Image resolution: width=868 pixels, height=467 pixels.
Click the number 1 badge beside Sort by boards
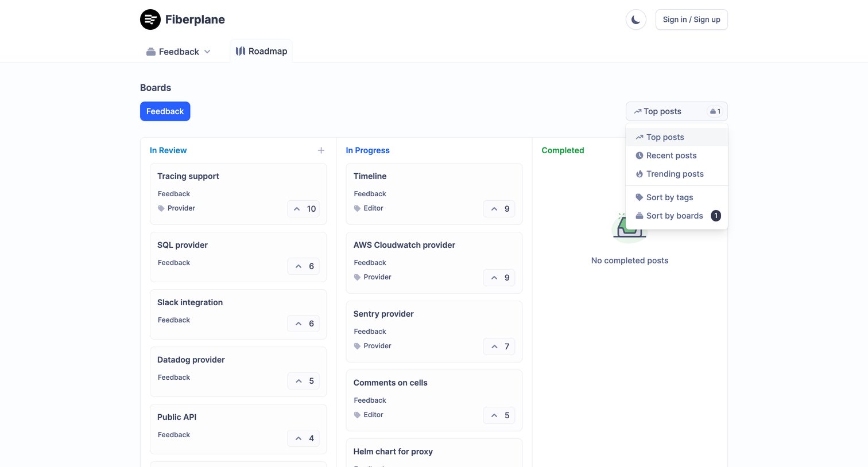click(716, 216)
